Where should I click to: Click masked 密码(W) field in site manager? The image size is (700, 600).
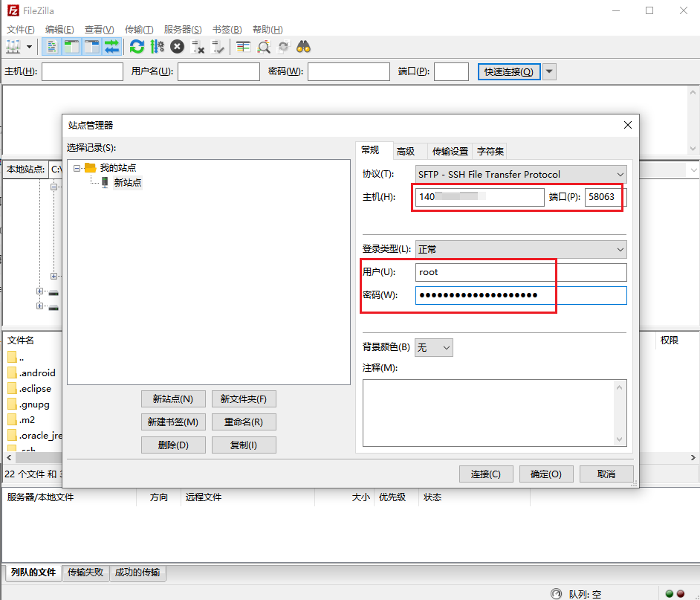click(x=520, y=295)
